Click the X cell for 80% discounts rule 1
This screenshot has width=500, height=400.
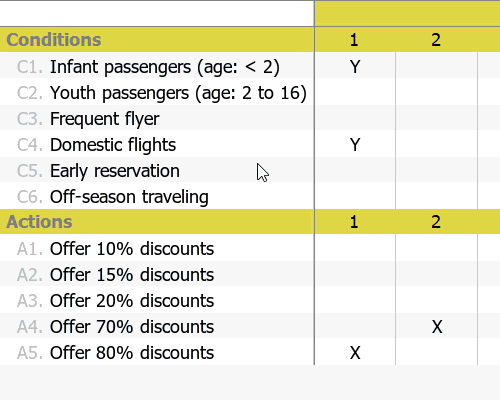click(355, 353)
